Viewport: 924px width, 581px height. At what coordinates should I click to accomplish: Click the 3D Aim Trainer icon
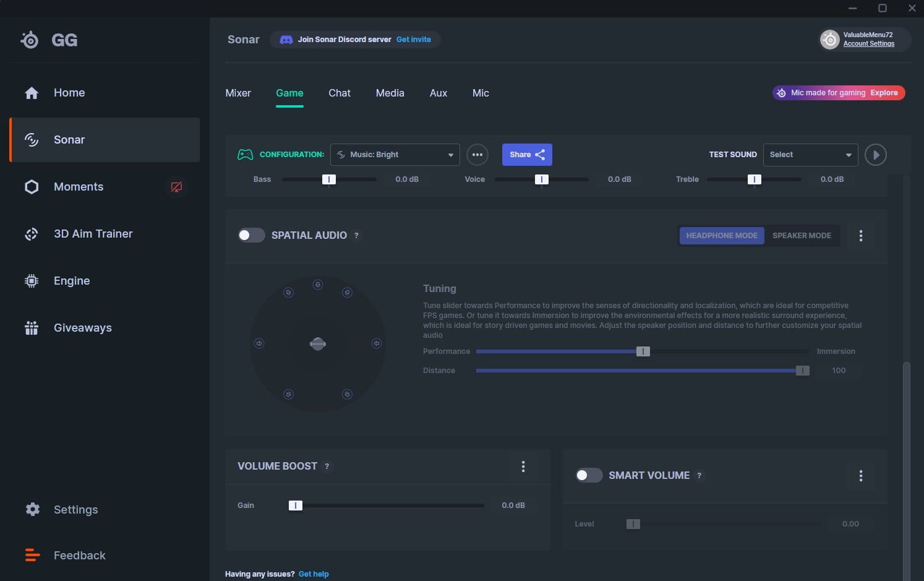click(x=32, y=234)
